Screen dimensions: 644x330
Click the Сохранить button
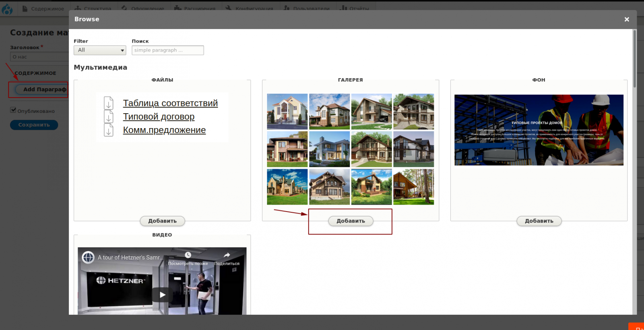pos(34,125)
